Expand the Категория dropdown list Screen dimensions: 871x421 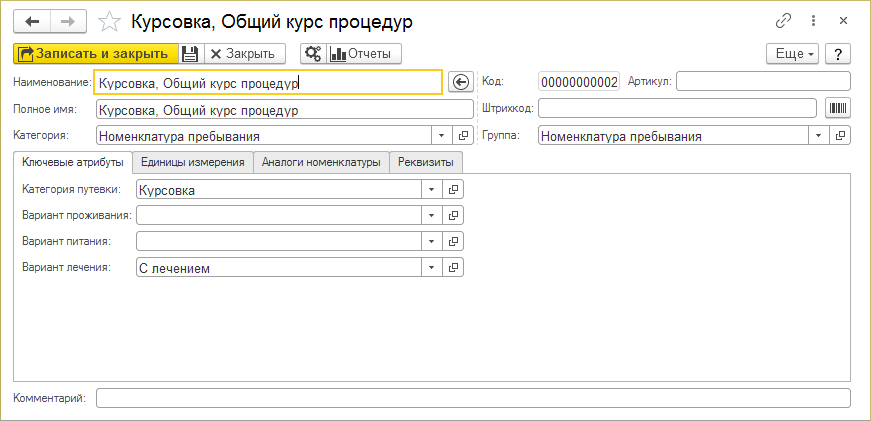point(443,135)
